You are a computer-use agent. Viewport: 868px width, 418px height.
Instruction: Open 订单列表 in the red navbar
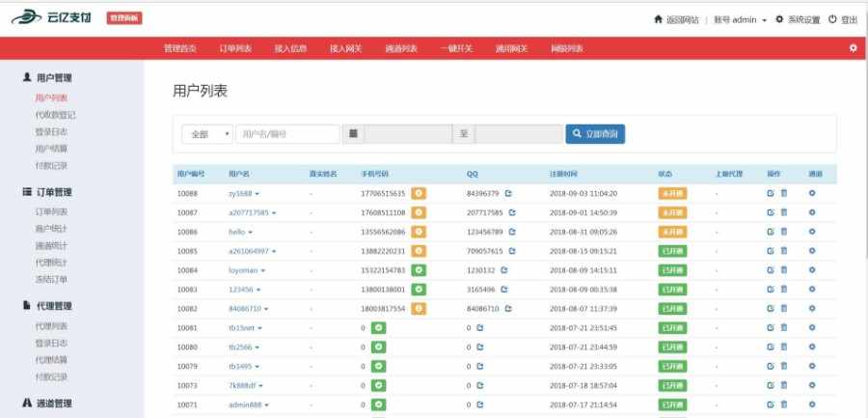tap(235, 49)
